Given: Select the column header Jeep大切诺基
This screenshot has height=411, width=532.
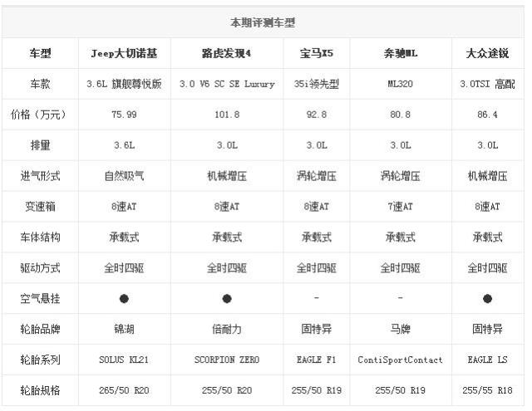Looking at the screenshot, I should pyautogui.click(x=124, y=53).
